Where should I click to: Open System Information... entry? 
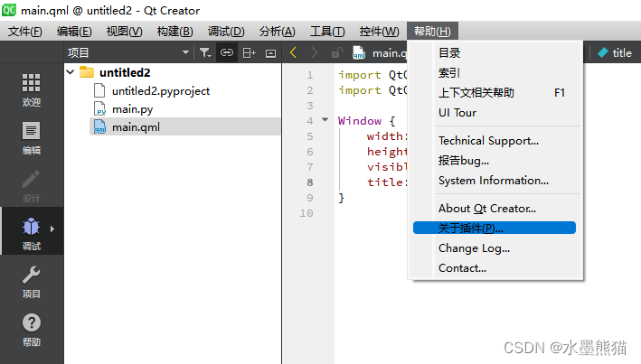pyautogui.click(x=495, y=181)
